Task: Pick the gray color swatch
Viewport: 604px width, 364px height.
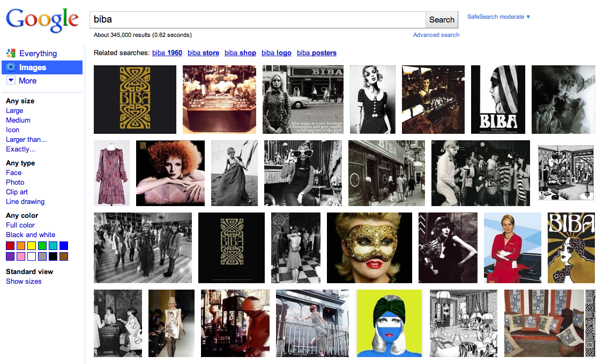Action: 42,256
